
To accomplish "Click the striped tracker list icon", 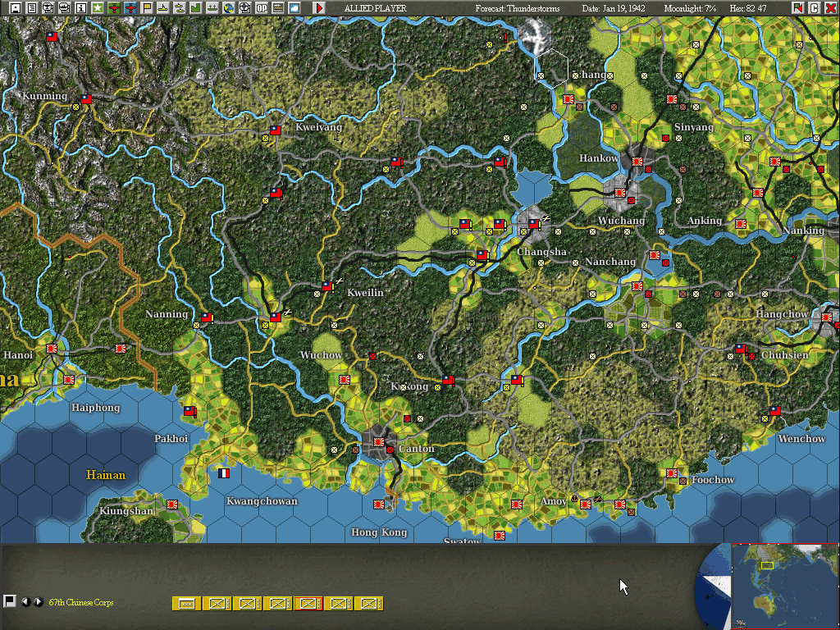I will click(278, 8).
